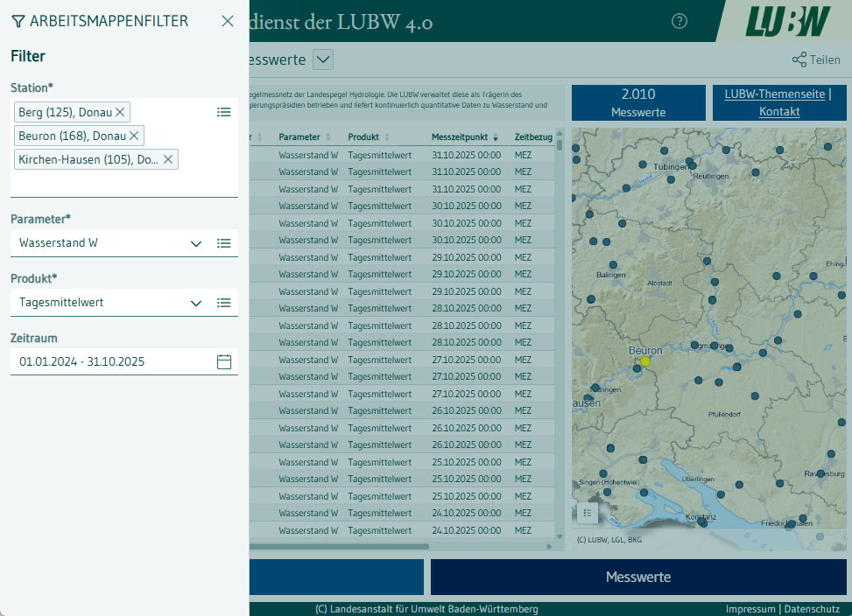852x616 pixels.
Task: Select the yellow Beuron station marker
Action: pyautogui.click(x=645, y=361)
